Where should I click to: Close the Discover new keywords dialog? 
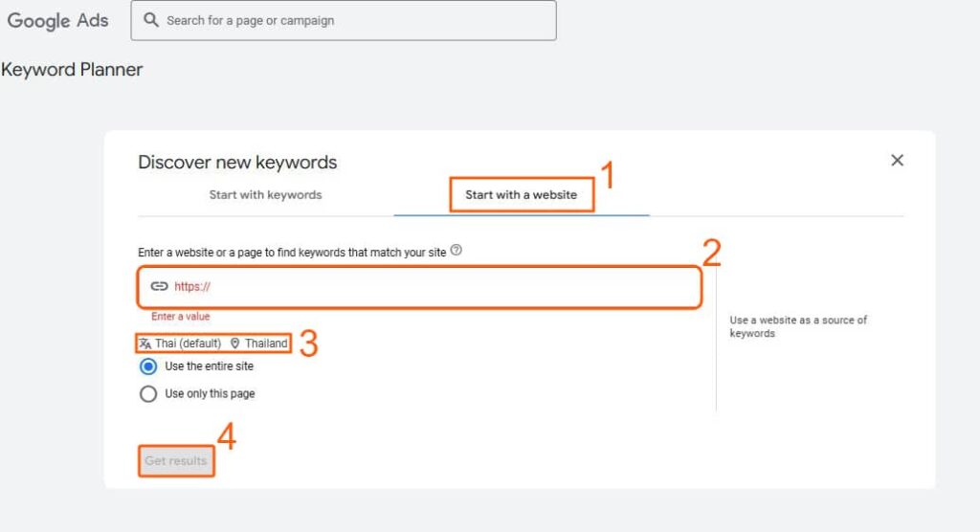point(897,161)
